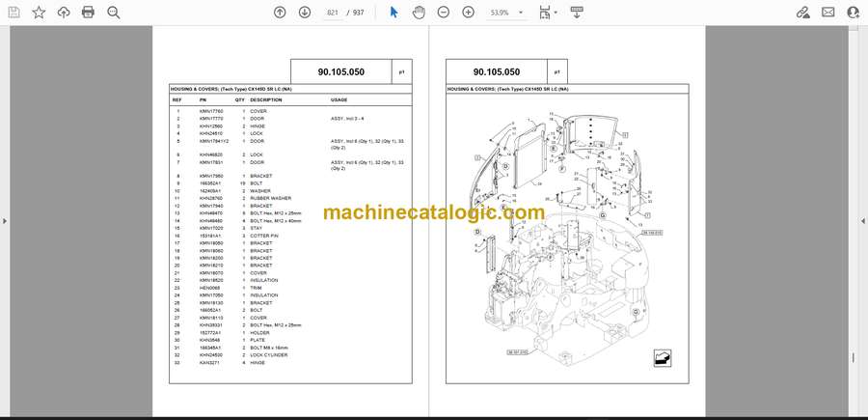Click STAY description in row 15

coord(257,228)
